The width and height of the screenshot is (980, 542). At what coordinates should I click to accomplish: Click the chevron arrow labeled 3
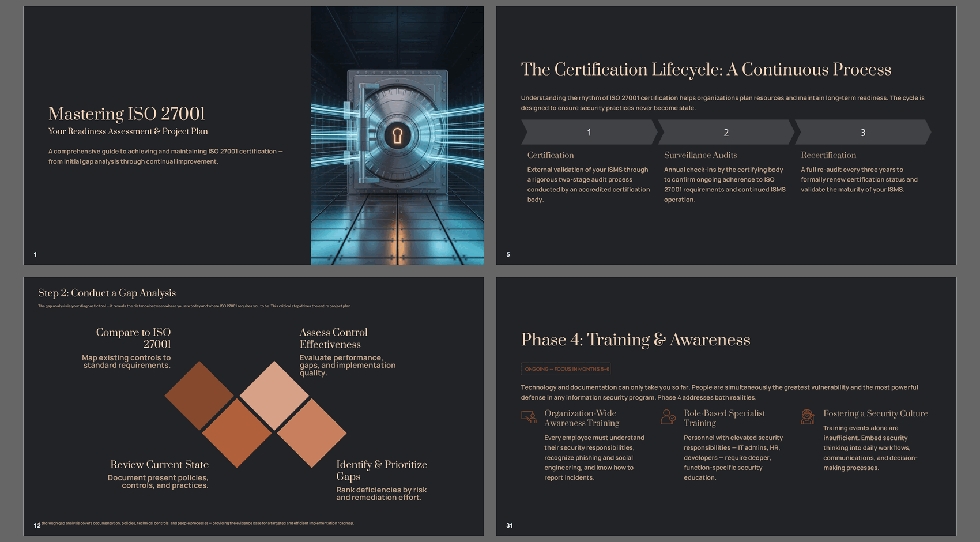(862, 132)
